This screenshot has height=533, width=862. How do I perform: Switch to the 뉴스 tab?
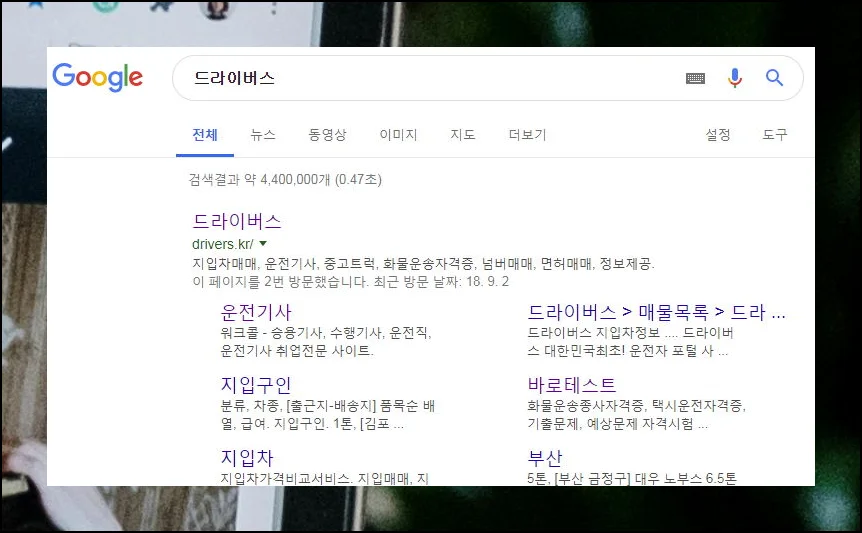click(x=263, y=135)
